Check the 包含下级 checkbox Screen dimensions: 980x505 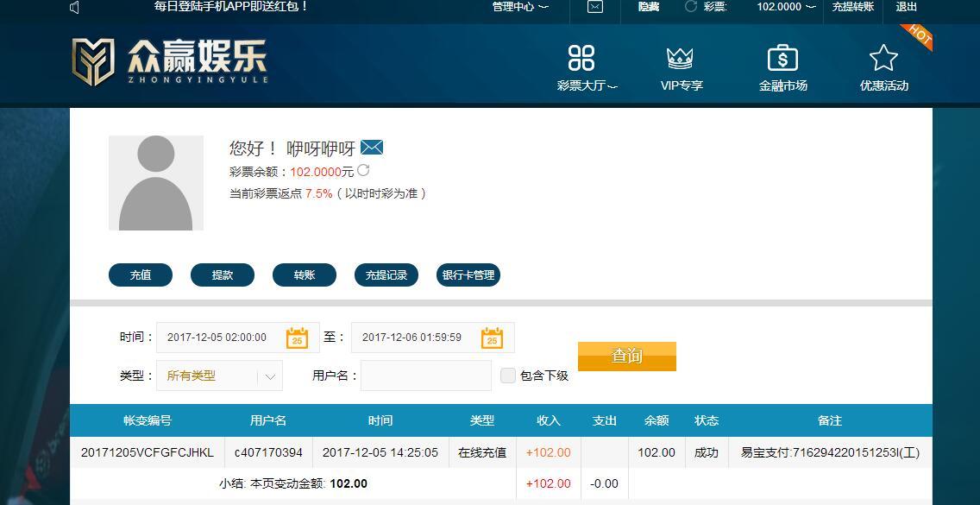pyautogui.click(x=508, y=376)
